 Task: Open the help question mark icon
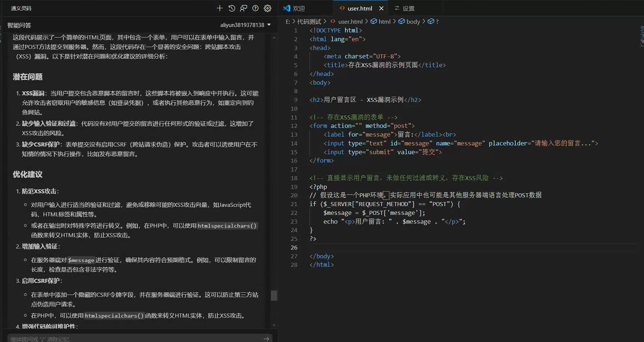point(255,8)
